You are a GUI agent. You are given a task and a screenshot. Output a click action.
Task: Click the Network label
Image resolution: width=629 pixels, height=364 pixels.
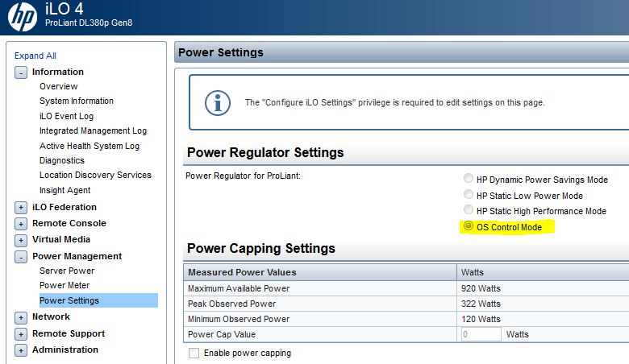click(51, 316)
